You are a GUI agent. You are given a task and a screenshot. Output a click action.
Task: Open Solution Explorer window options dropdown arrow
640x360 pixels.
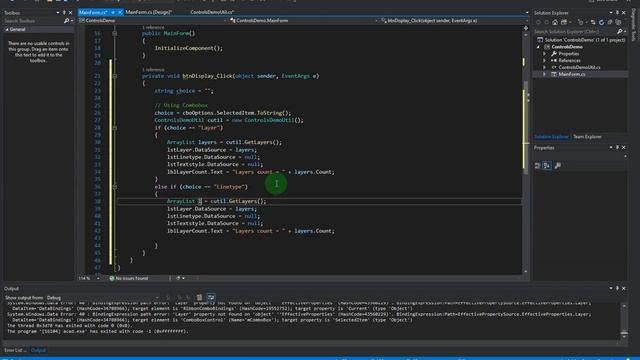click(611, 13)
